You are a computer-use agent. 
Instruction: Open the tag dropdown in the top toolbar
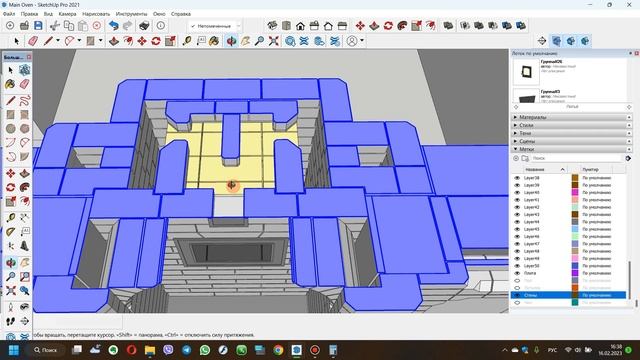[239, 26]
